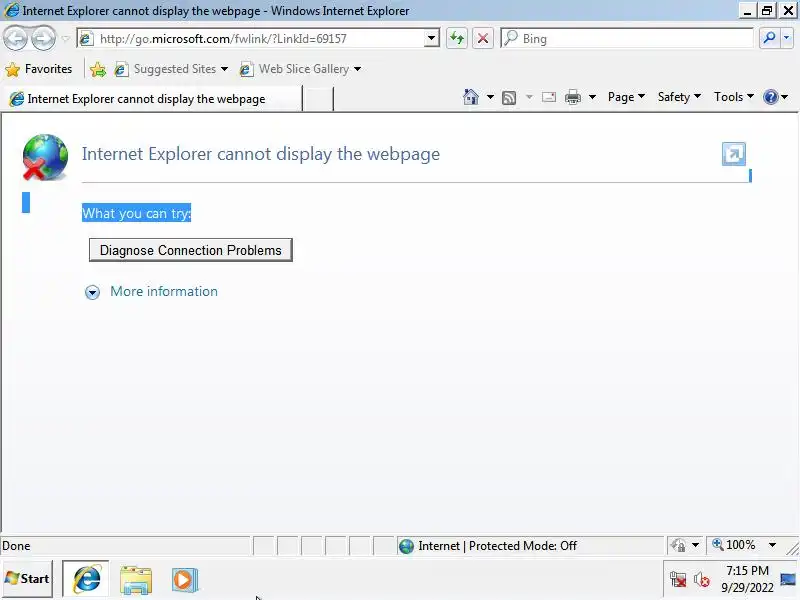The height and width of the screenshot is (600, 800).
Task: Print the page with printer icon
Action: (x=572, y=97)
